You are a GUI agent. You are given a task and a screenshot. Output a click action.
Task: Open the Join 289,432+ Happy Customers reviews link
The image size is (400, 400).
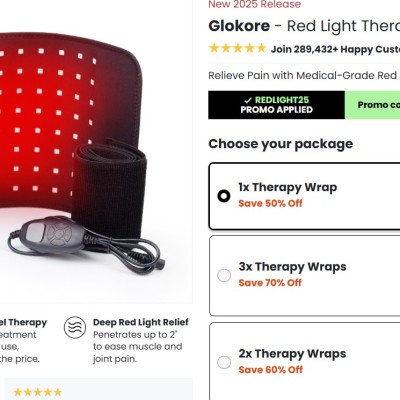click(335, 49)
